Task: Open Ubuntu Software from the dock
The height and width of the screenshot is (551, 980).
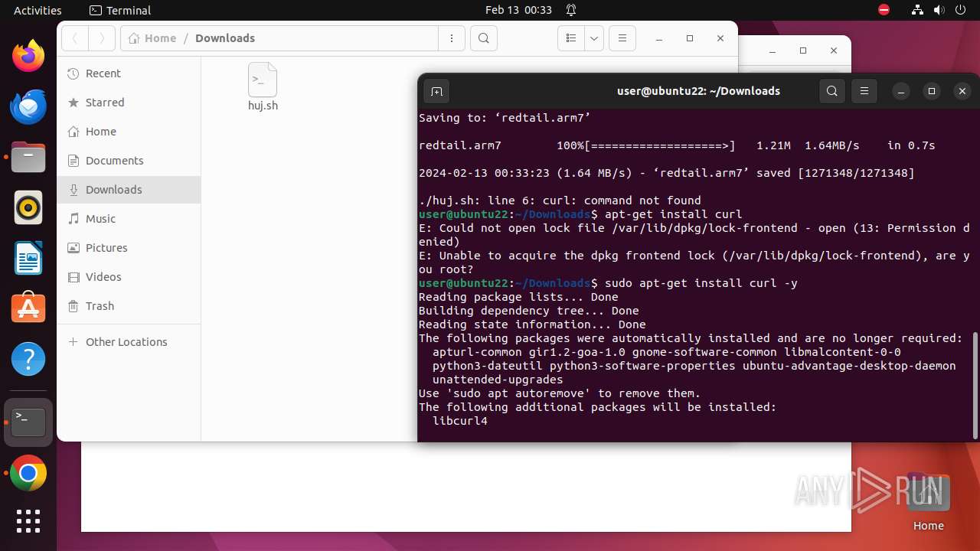Action: [x=28, y=308]
